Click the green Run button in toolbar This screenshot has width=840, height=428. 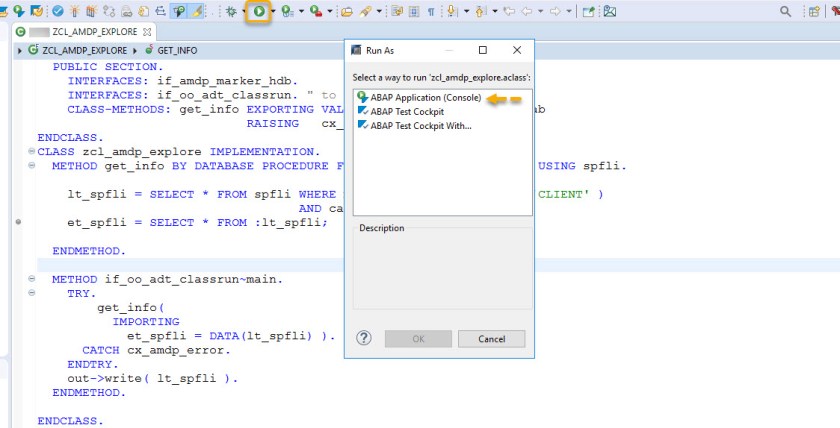pos(259,12)
